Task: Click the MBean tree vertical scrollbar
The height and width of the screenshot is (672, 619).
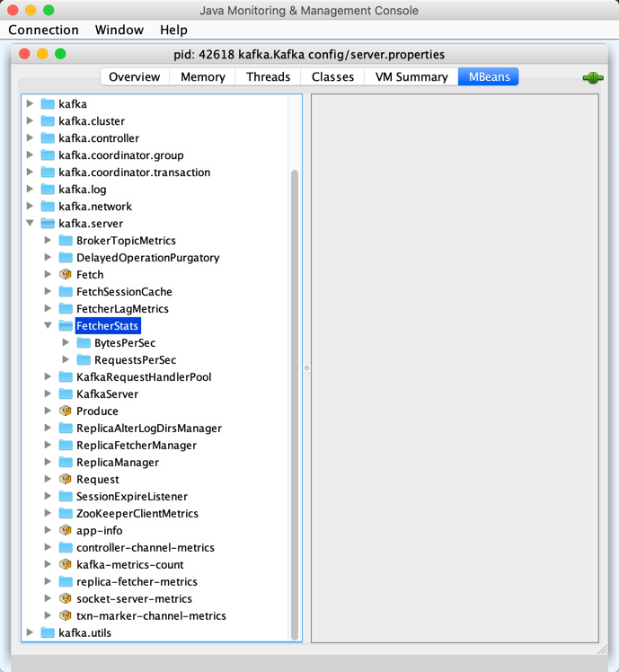Action: coord(295,404)
